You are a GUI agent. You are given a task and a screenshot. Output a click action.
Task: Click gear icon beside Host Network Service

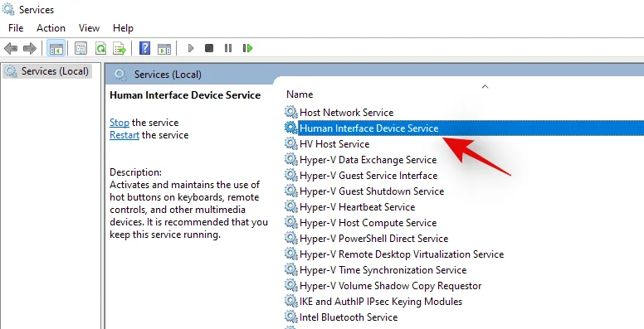point(290,112)
